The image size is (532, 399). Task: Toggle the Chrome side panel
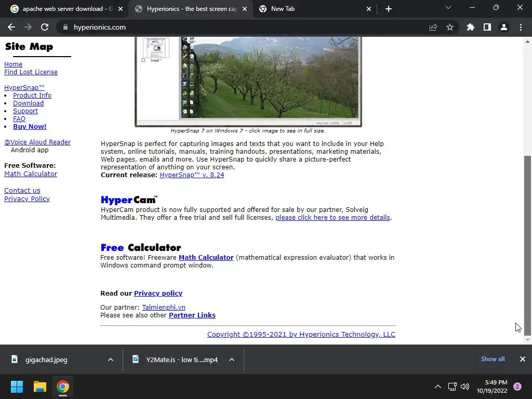point(487,27)
